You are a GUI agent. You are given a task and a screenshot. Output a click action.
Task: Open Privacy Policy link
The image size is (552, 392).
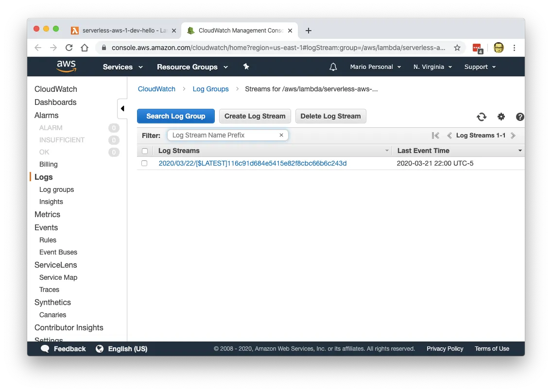point(445,349)
